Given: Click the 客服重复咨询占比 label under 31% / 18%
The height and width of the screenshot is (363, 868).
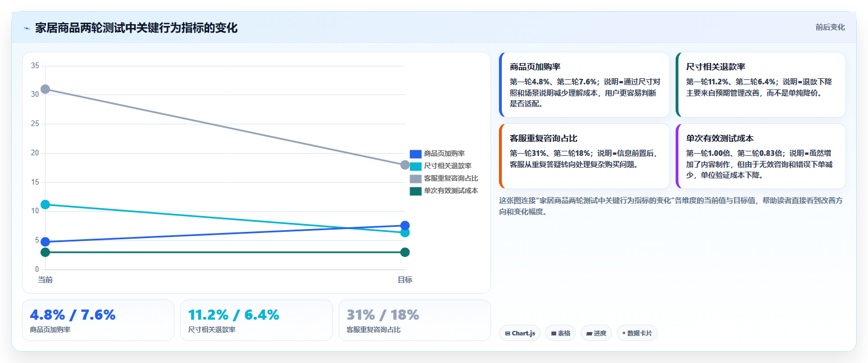Looking at the screenshot, I should click(x=374, y=329).
